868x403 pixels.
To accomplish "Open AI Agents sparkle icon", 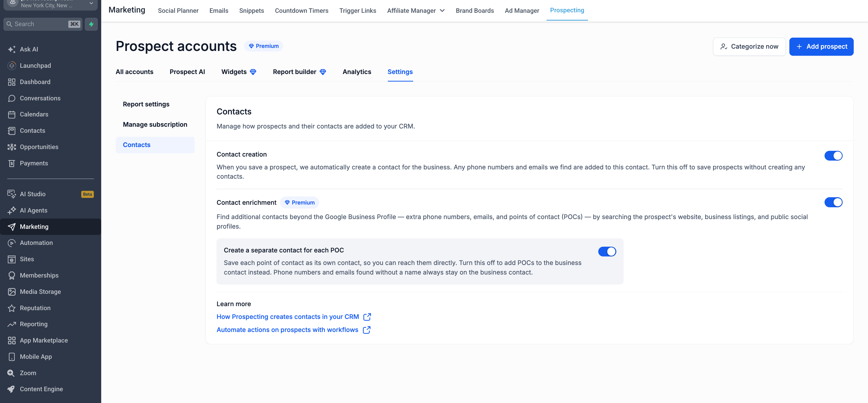I will click(12, 211).
